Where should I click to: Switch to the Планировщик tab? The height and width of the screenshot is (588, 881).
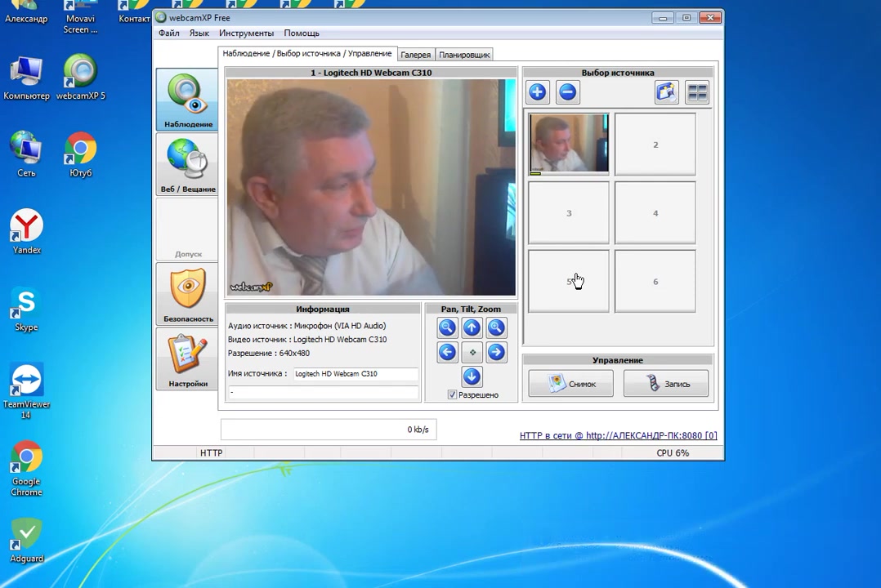[464, 55]
